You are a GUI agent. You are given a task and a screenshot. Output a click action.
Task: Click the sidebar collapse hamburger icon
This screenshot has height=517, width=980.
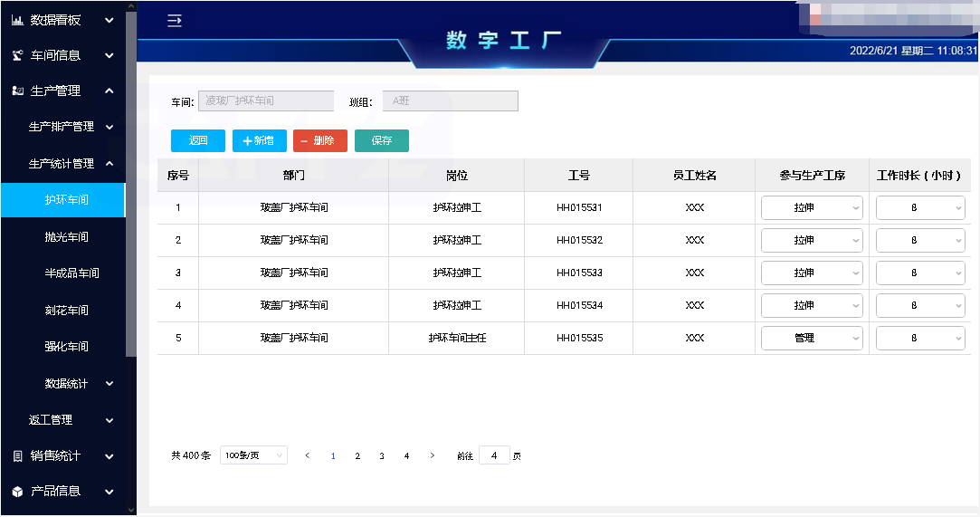tap(175, 21)
